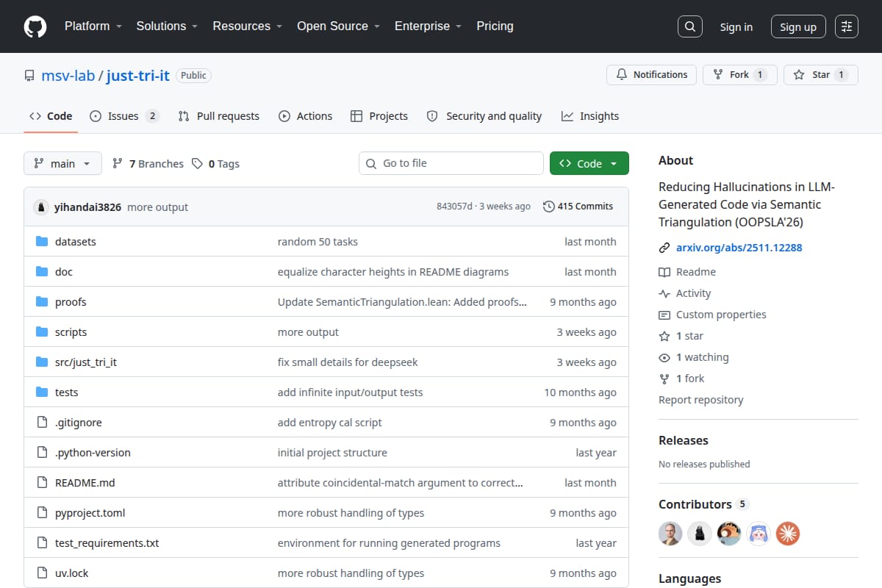The width and height of the screenshot is (882, 588).
Task: Click the Notifications button
Action: pyautogui.click(x=651, y=75)
